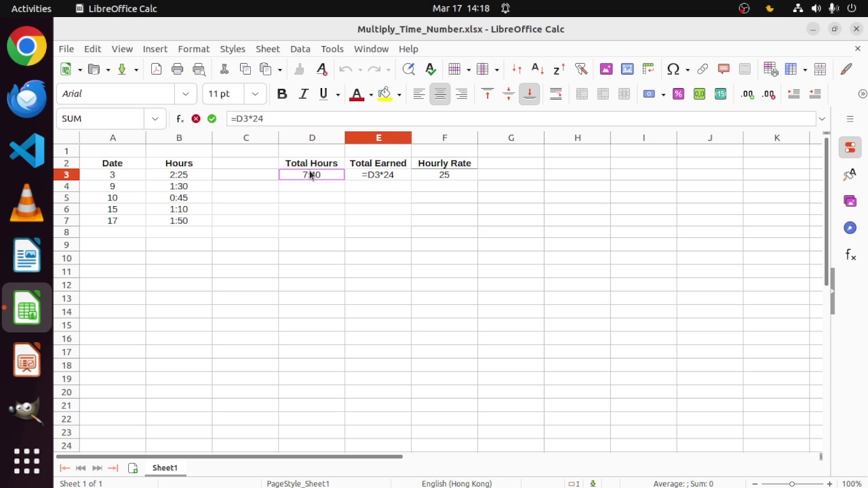Click cell F3 containing 25
Viewport: 868px width, 488px height.
[444, 175]
